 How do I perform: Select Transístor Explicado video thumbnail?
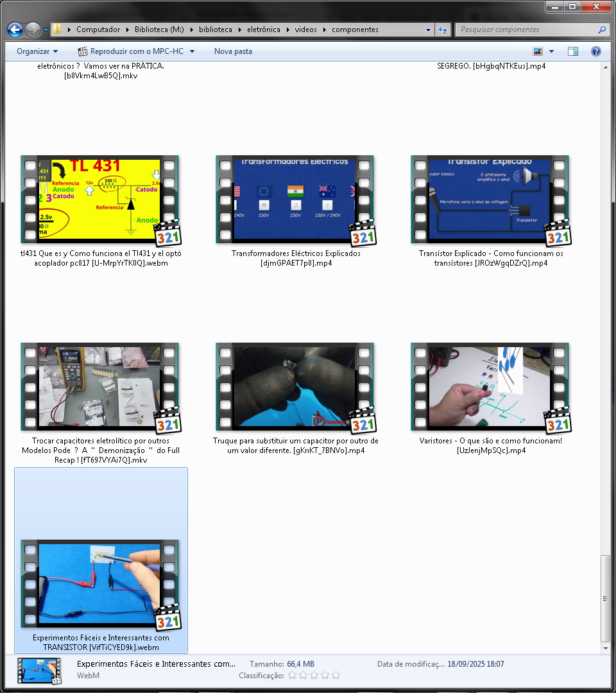[x=490, y=200]
